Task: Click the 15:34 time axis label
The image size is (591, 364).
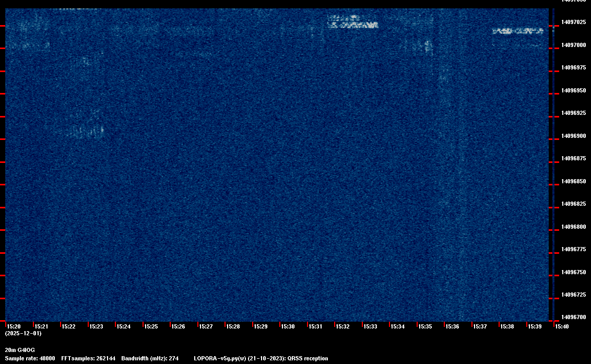Action: point(398,326)
